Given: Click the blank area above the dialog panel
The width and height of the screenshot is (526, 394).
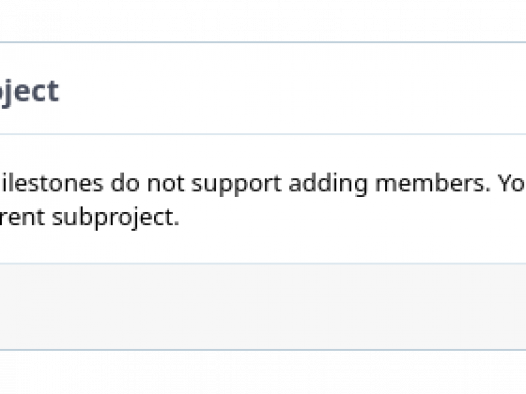Looking at the screenshot, I should click(263, 20).
